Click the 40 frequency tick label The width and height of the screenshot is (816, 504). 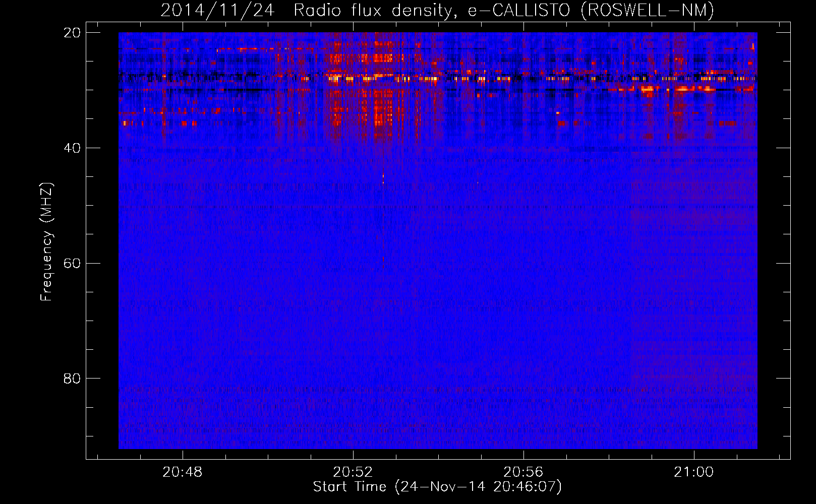pos(72,148)
